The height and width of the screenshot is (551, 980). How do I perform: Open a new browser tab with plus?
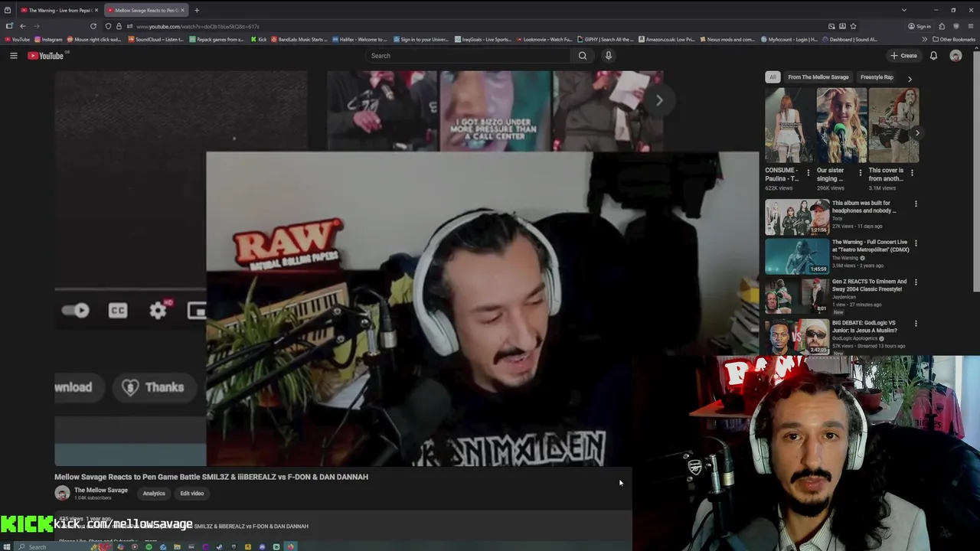point(197,10)
